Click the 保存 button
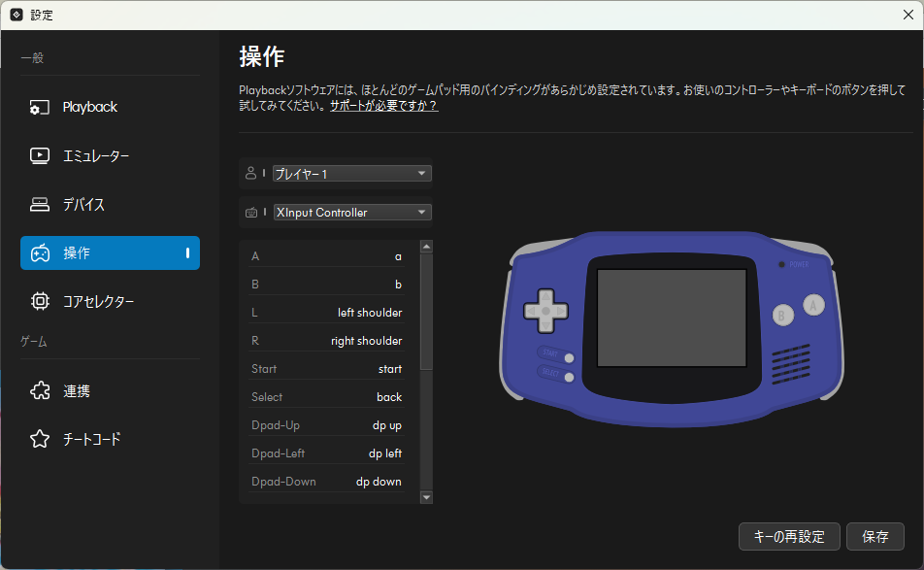This screenshot has height=570, width=924. pyautogui.click(x=874, y=537)
